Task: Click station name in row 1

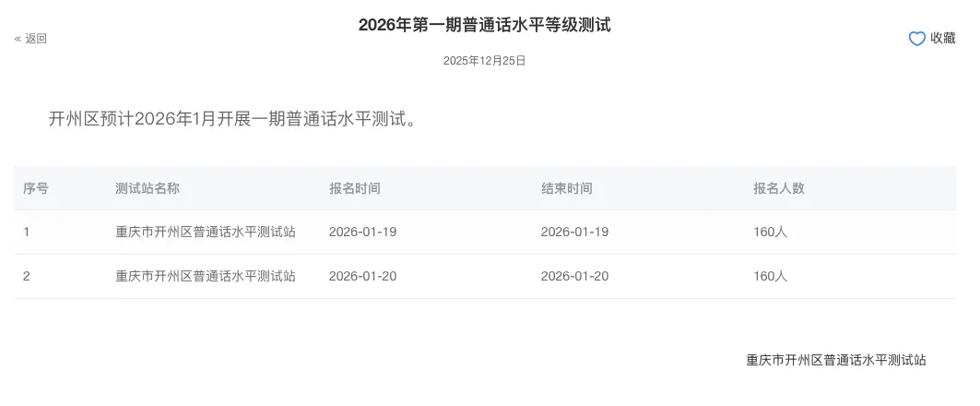Action: pos(206,233)
